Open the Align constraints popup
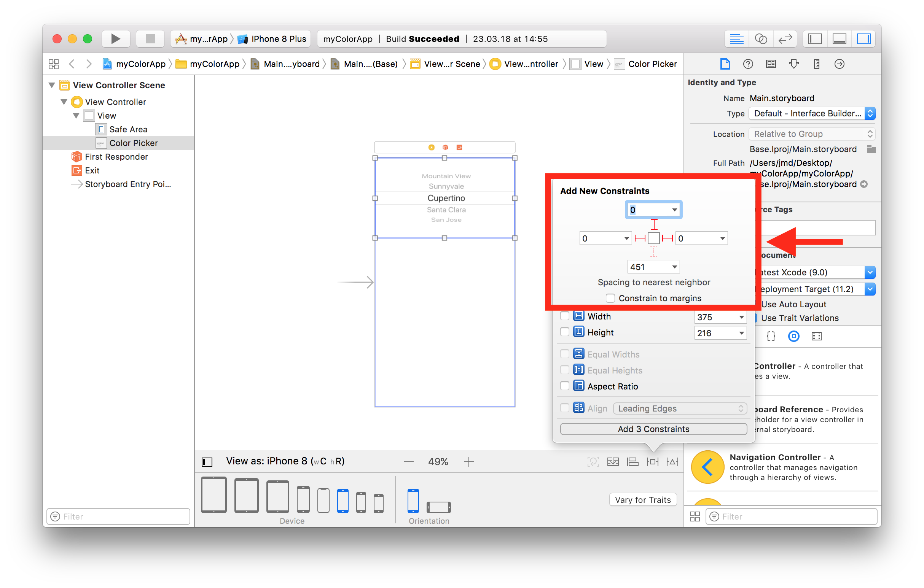 [x=632, y=461]
